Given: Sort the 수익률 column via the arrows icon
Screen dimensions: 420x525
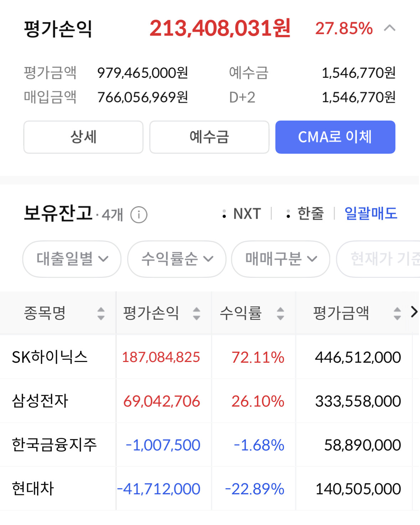Looking at the screenshot, I should 281,314.
